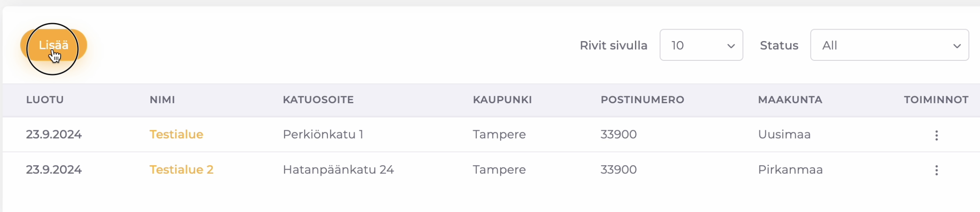Image resolution: width=980 pixels, height=212 pixels.
Task: Click the Perkiönkatu 1 address cell
Action: (323, 134)
